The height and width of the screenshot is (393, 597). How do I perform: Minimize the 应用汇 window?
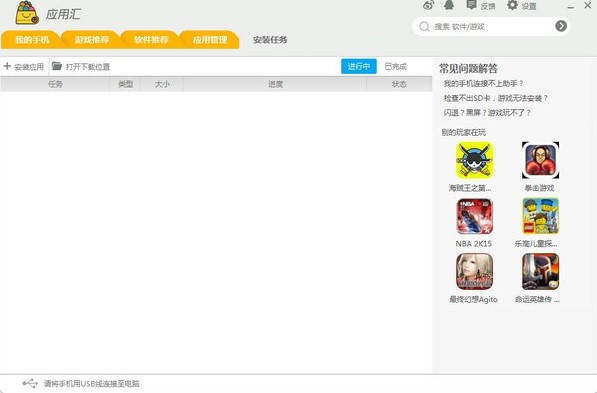(570, 7)
